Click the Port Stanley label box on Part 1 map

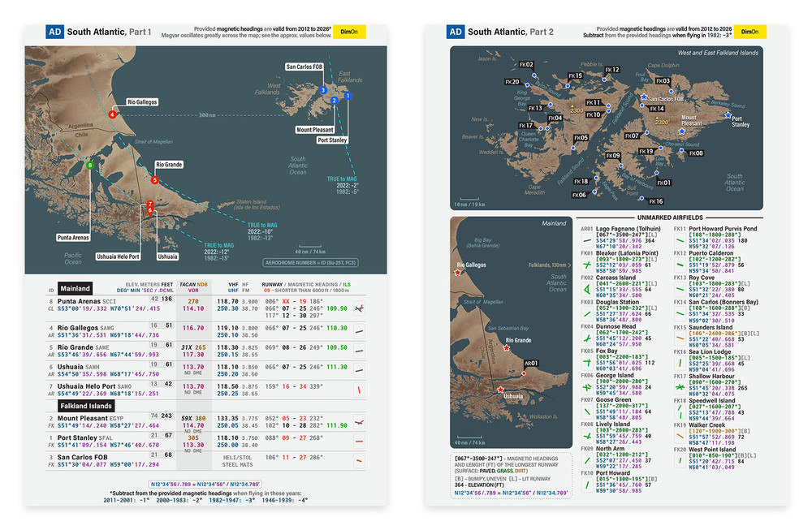[x=332, y=140]
